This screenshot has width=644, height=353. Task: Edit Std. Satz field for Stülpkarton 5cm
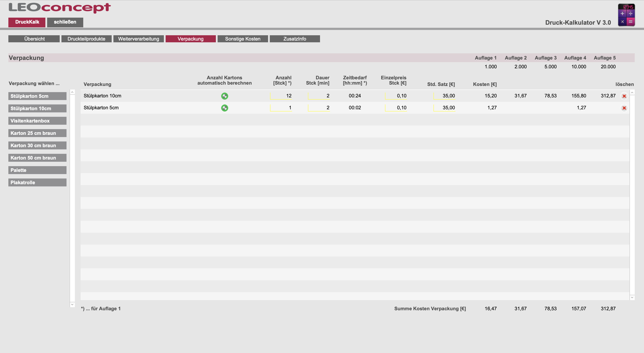pos(444,108)
